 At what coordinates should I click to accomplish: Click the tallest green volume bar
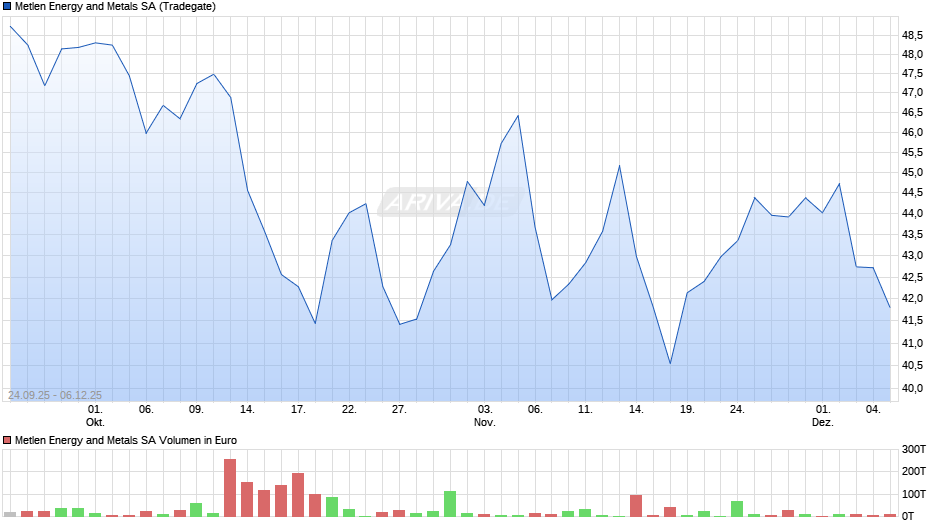pyautogui.click(x=450, y=504)
